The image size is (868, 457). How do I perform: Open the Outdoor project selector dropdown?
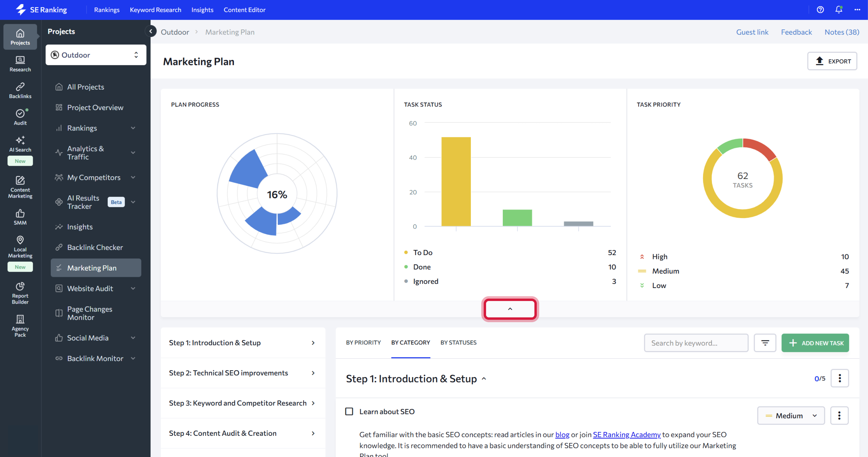point(96,55)
